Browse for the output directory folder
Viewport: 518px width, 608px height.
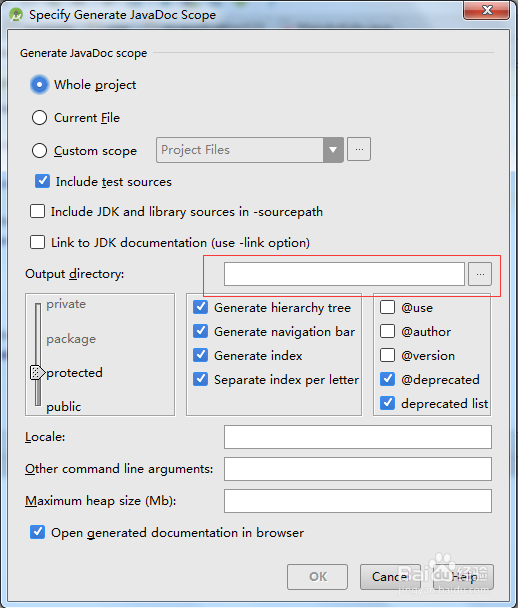tap(480, 274)
